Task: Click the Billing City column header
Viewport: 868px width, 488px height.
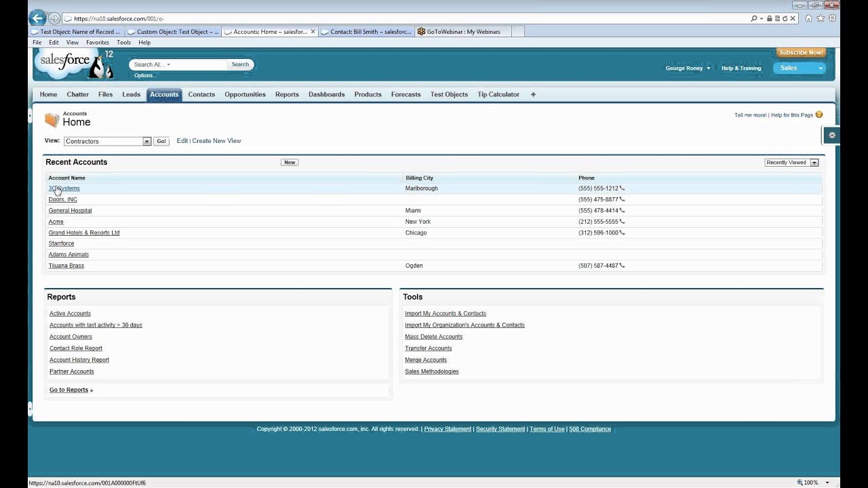Action: 419,178
